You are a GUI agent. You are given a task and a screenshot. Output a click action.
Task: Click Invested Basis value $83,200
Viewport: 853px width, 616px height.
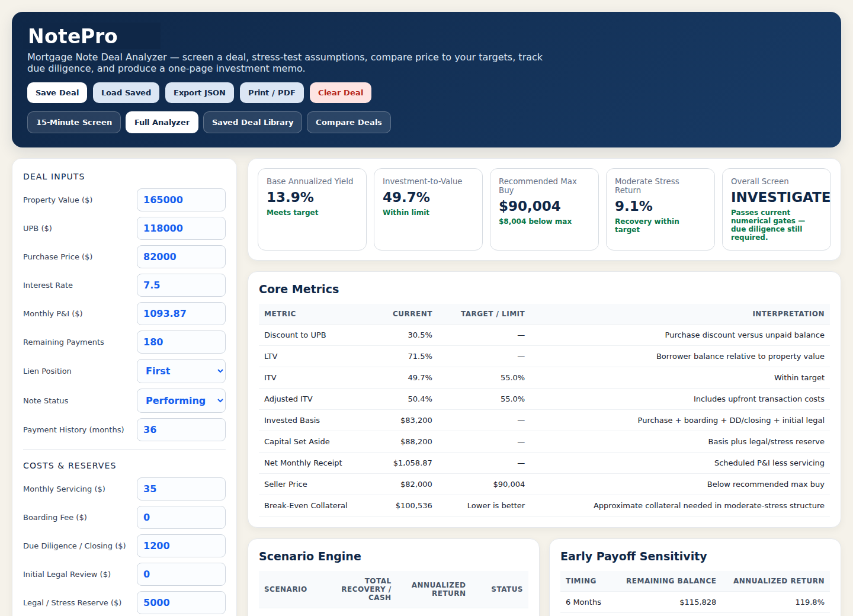coord(416,421)
